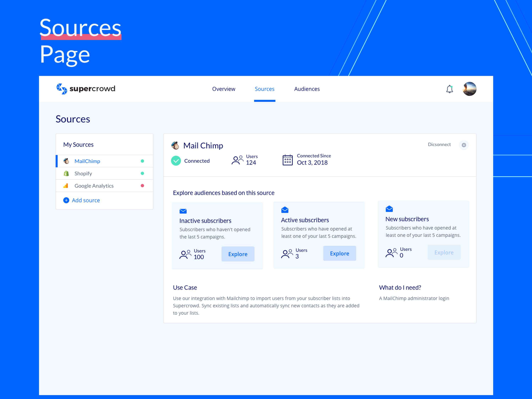
Task: Click the 'Oct 3, 2018' date
Action: point(312,163)
